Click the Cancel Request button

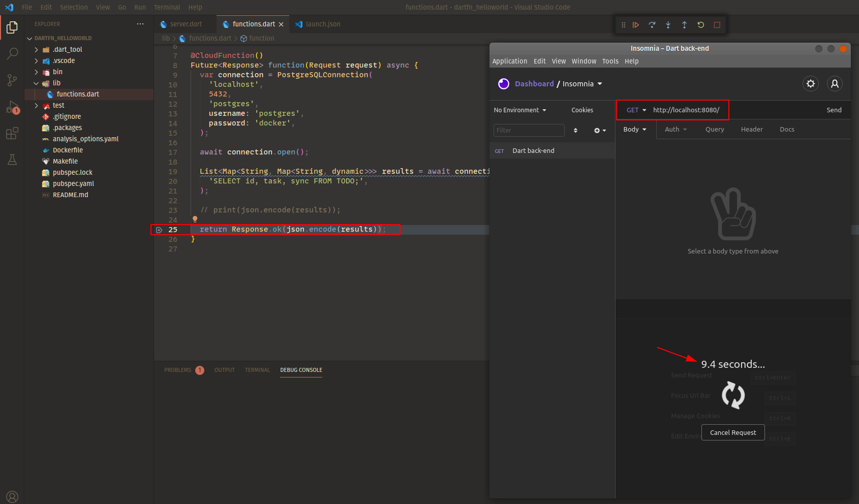(733, 432)
